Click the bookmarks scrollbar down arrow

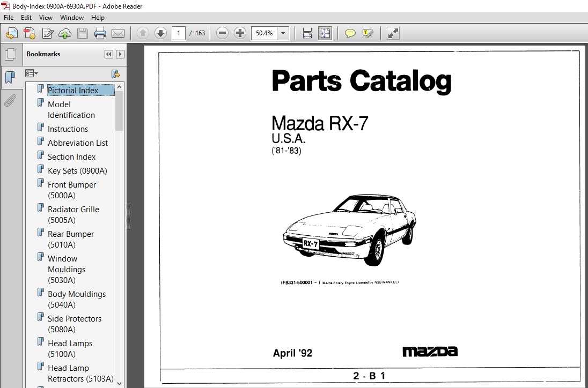119,383
